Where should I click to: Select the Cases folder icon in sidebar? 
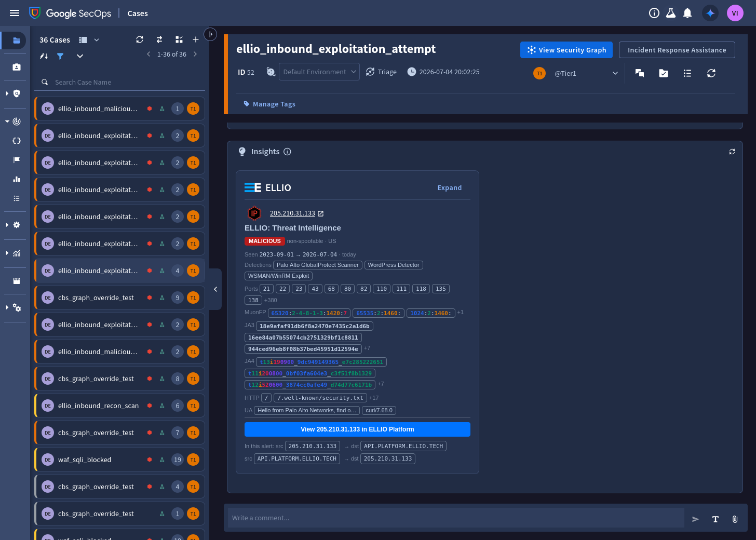tap(17, 40)
